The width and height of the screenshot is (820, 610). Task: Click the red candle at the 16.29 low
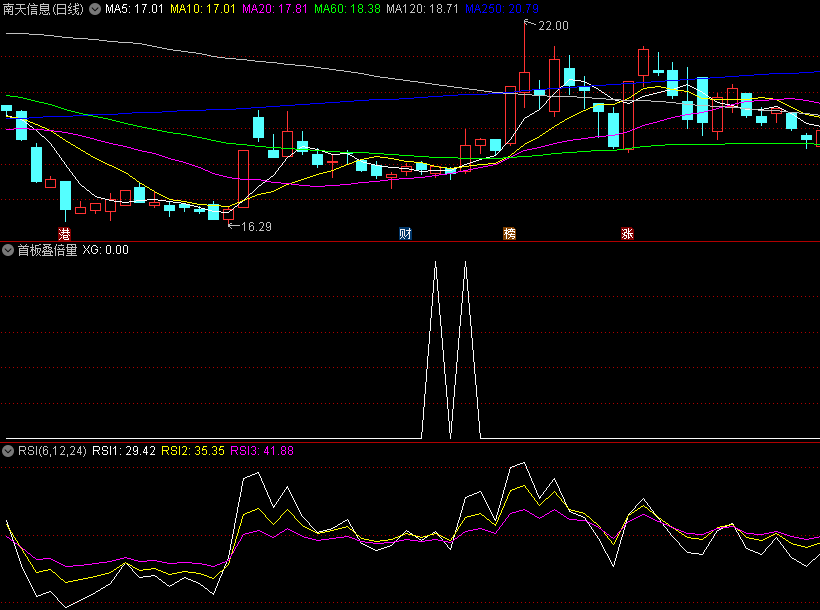click(229, 213)
